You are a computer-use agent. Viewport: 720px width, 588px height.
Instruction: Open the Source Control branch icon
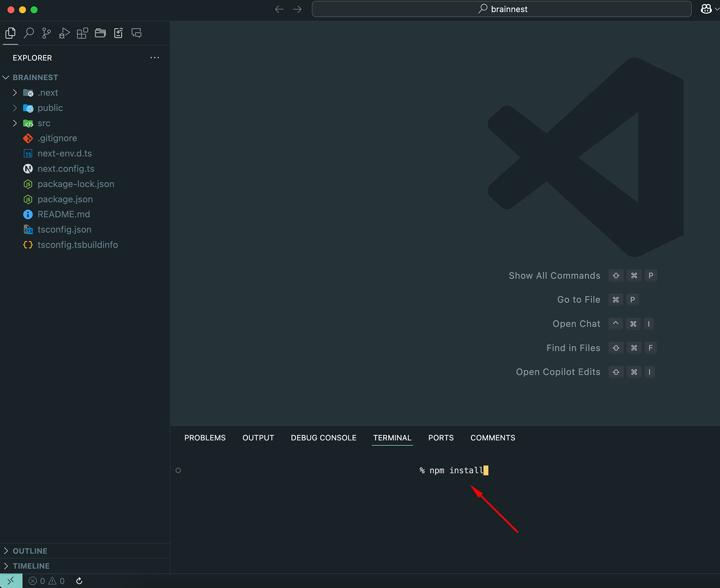pos(46,33)
